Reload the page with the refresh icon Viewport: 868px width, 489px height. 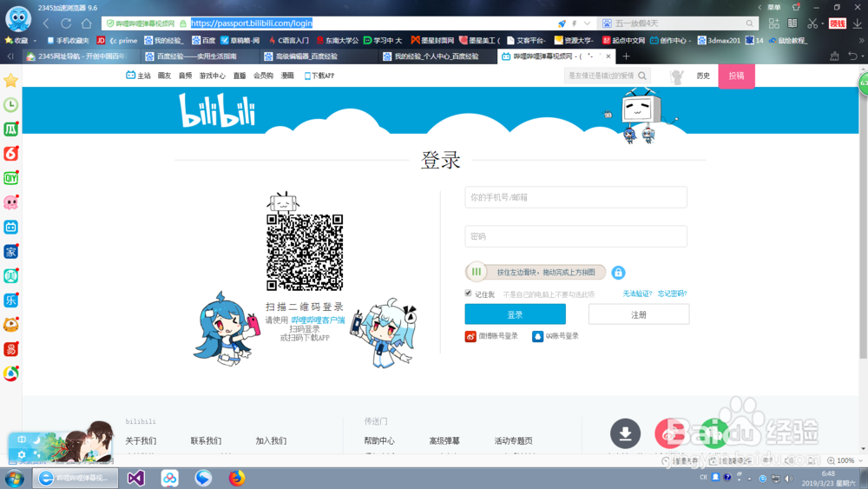point(67,23)
